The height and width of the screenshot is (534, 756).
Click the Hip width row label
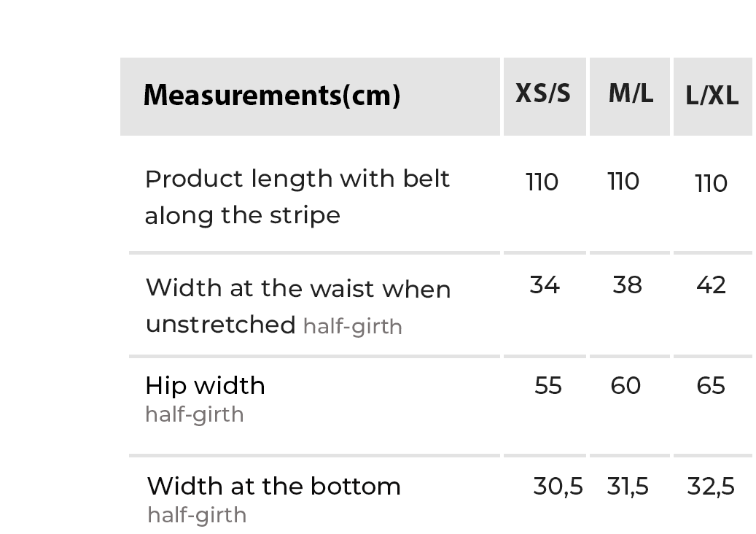[205, 385]
